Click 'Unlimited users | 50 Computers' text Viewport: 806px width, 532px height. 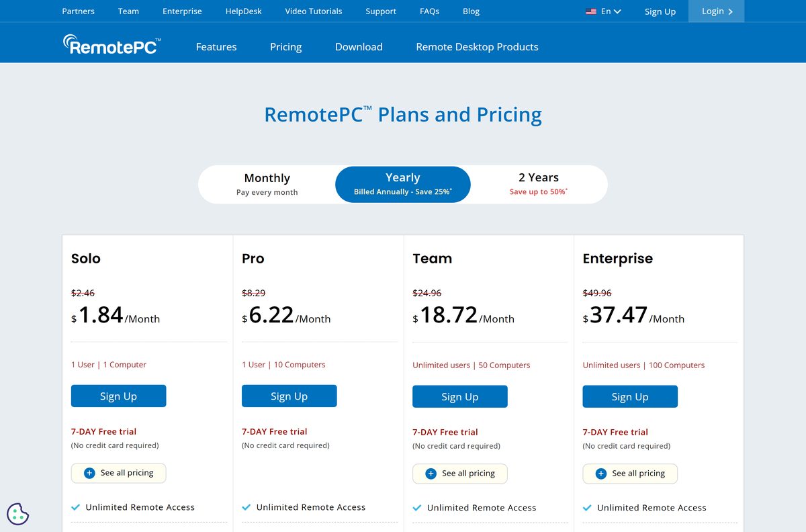pos(472,365)
